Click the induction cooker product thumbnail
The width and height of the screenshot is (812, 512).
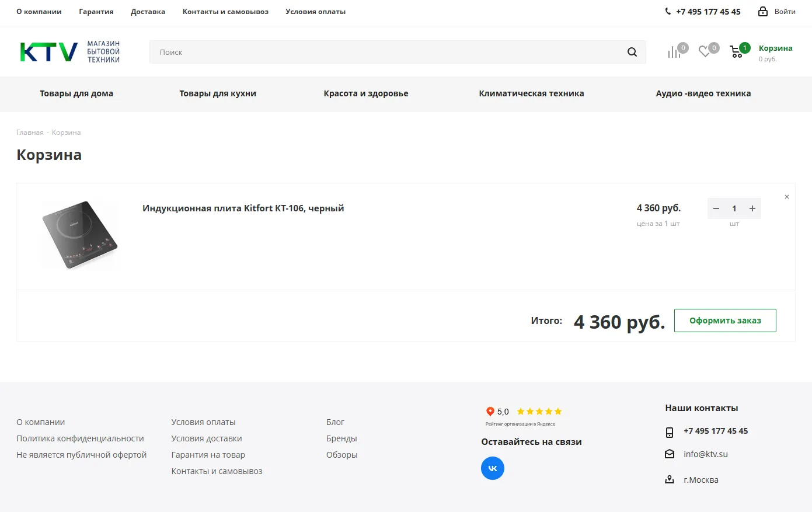pyautogui.click(x=79, y=235)
